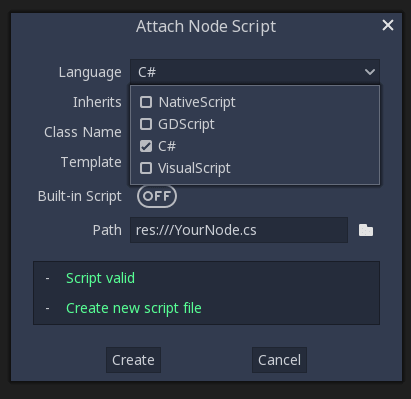Click the 'Script valid' status message
This screenshot has width=411, height=399.
[x=100, y=278]
